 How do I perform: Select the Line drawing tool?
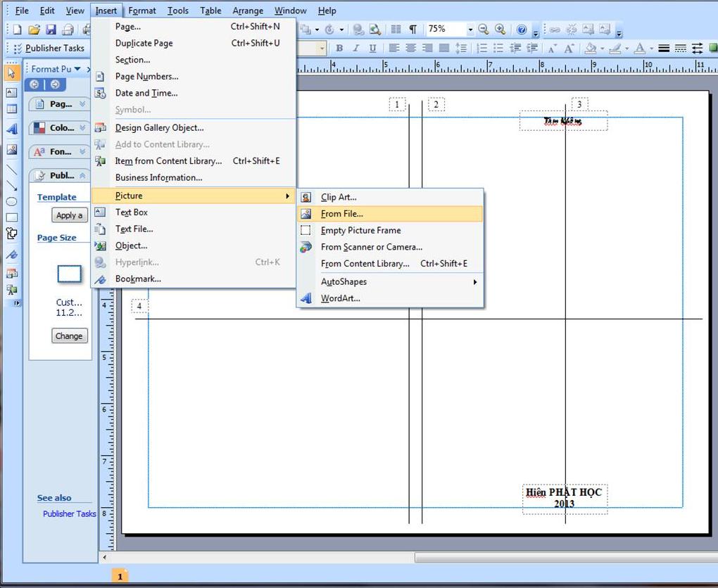click(11, 170)
